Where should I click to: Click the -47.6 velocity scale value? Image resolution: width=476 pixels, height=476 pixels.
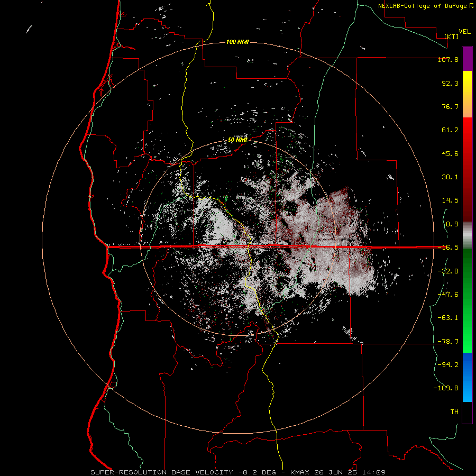tap(448, 295)
